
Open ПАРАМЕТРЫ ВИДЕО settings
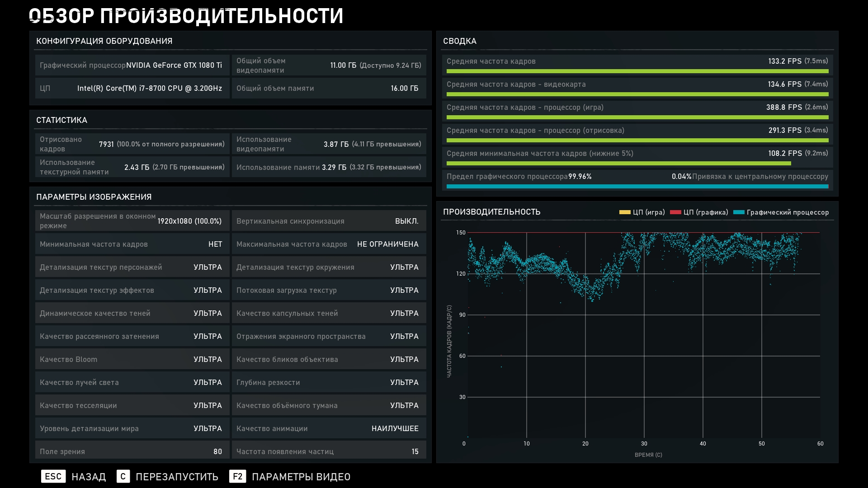[x=301, y=477]
